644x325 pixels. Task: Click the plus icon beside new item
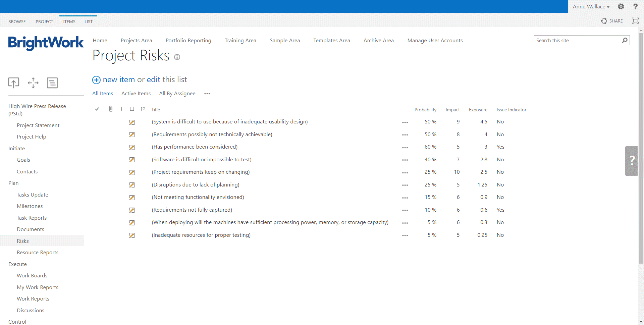96,80
